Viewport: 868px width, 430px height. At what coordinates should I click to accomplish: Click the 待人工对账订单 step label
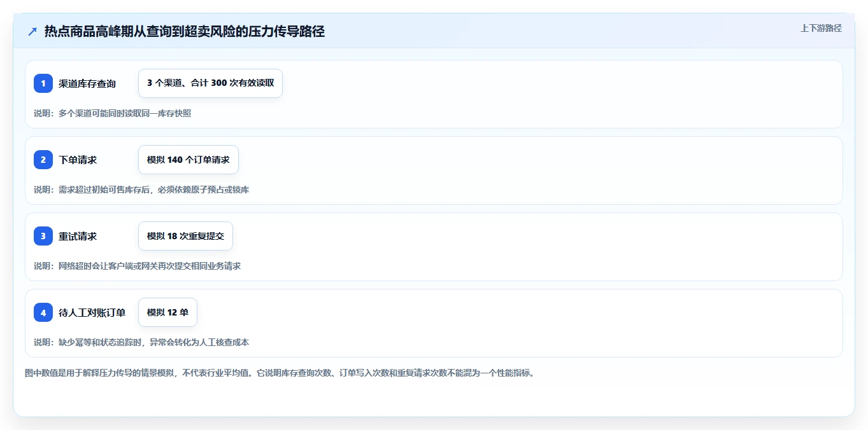pos(92,312)
